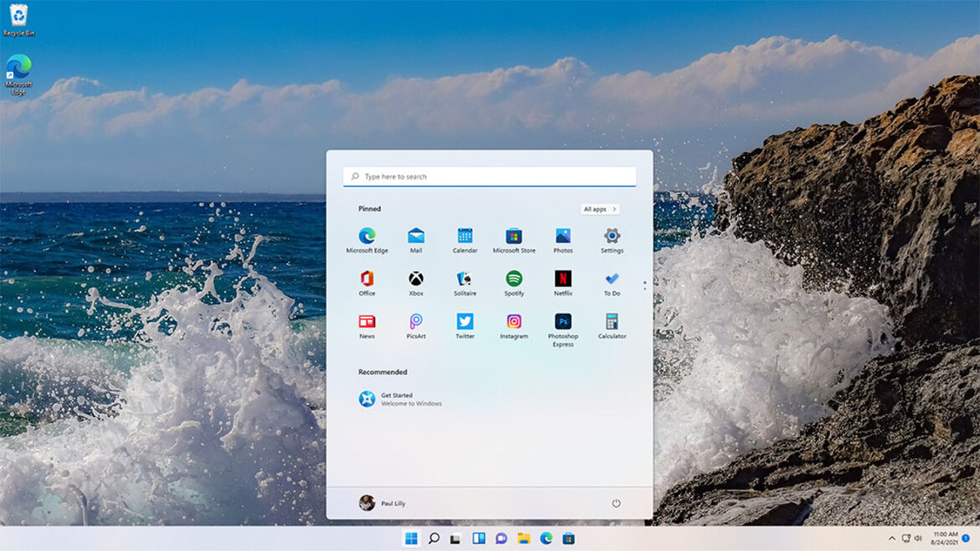Open File Explorer from the taskbar
This screenshot has width=980, height=551.
524,538
